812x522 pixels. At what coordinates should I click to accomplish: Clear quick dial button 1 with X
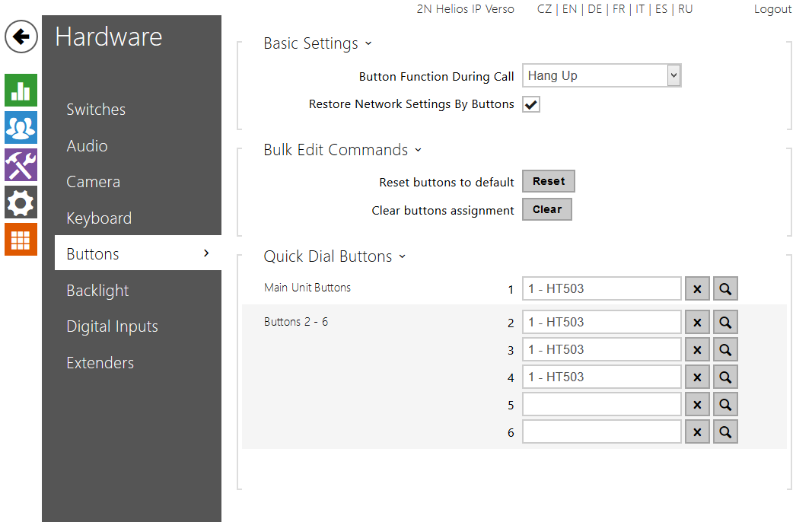coord(697,289)
